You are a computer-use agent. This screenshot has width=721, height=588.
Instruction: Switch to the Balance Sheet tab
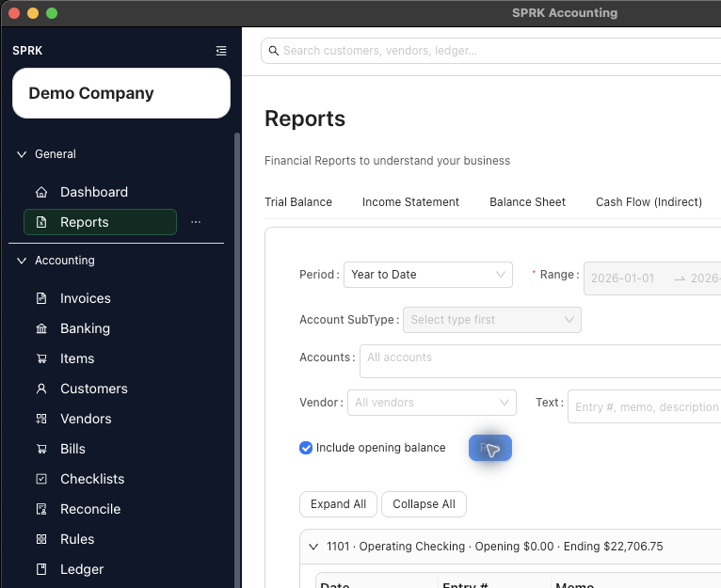(527, 202)
